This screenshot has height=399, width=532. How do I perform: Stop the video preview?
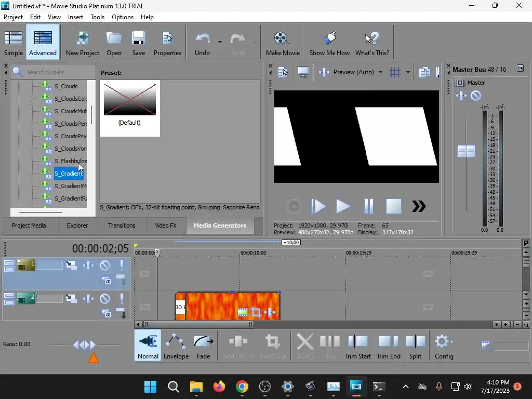(x=394, y=206)
